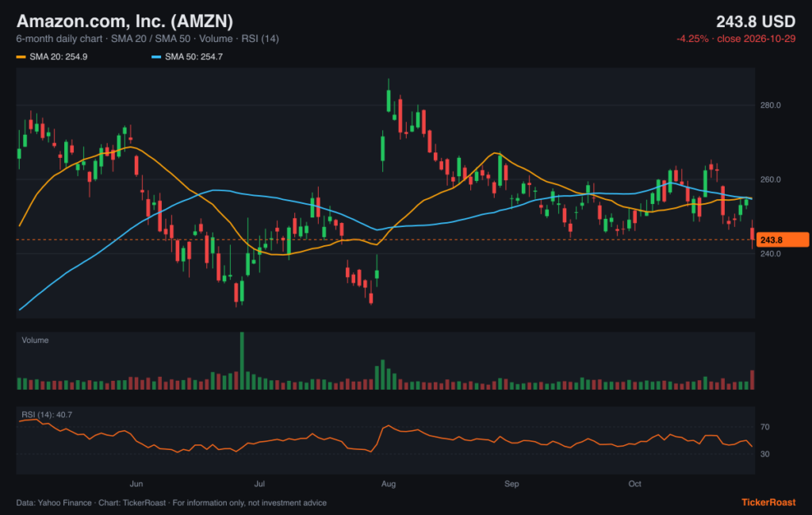Viewport: 812px width, 515px height.
Task: Click the SMA 20 orange legend swatch
Action: coord(21,57)
